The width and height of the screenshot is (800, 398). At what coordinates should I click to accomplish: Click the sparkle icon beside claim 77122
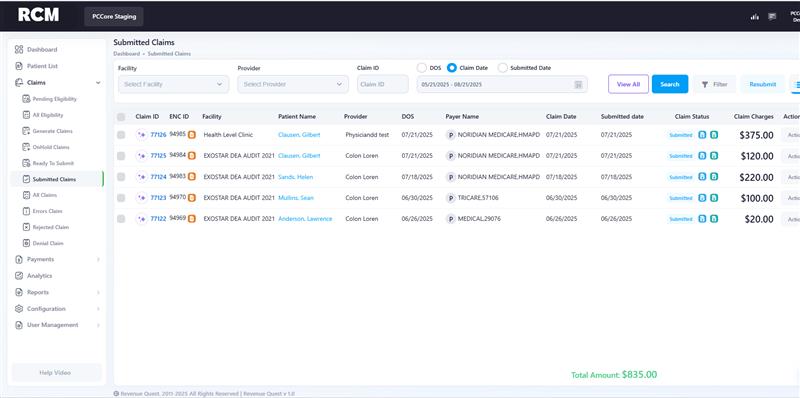pos(141,219)
